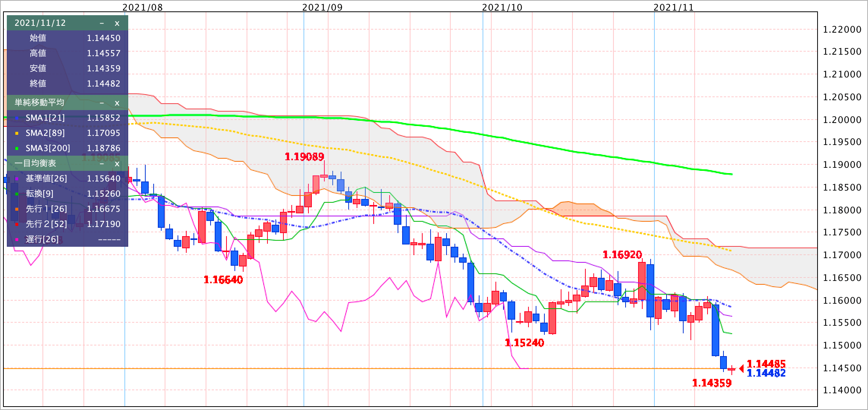This screenshot has height=410, width=868.
Task: Click the 基準値[26] value 1.15640
Action: pos(104,178)
